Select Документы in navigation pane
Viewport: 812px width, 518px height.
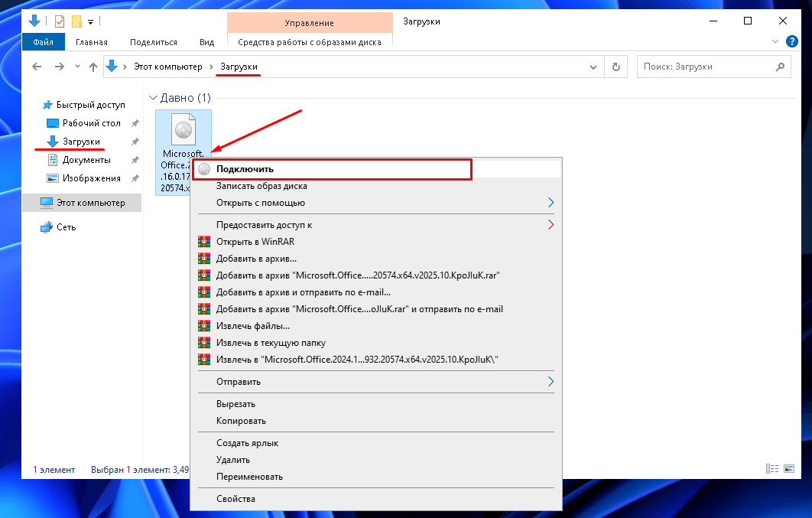(x=79, y=160)
